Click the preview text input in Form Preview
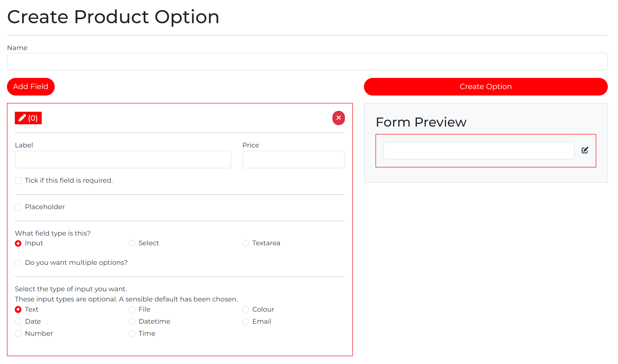This screenshot has height=364, width=618. pyautogui.click(x=479, y=151)
